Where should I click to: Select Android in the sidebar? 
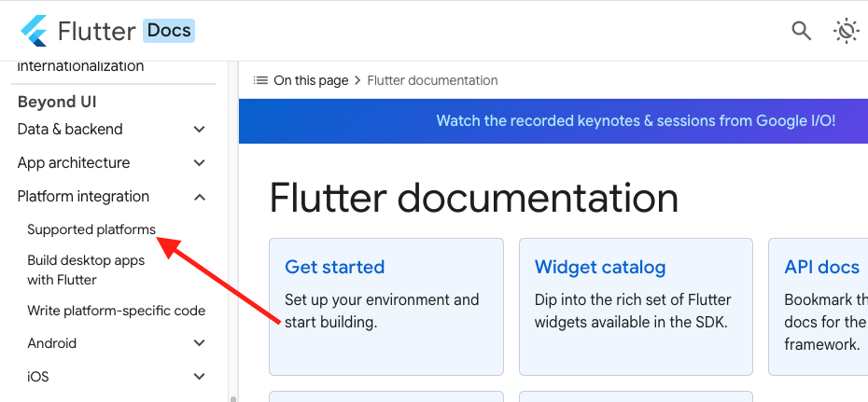tap(52, 343)
